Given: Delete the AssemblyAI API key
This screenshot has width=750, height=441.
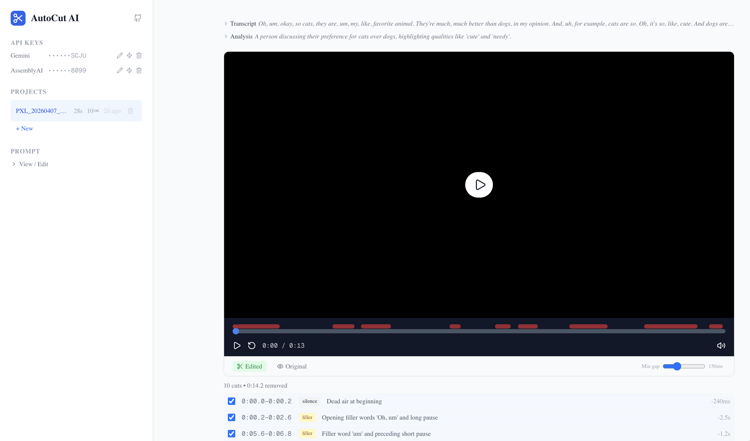Looking at the screenshot, I should (139, 71).
